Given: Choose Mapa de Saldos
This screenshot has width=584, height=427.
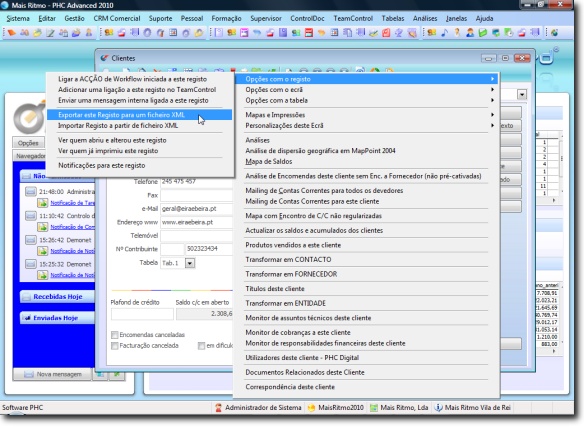Looking at the screenshot, I should tap(269, 161).
